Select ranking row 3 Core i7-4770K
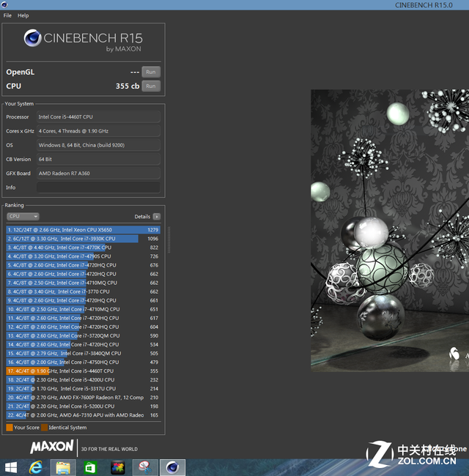469x476 pixels. pyautogui.click(x=84, y=248)
